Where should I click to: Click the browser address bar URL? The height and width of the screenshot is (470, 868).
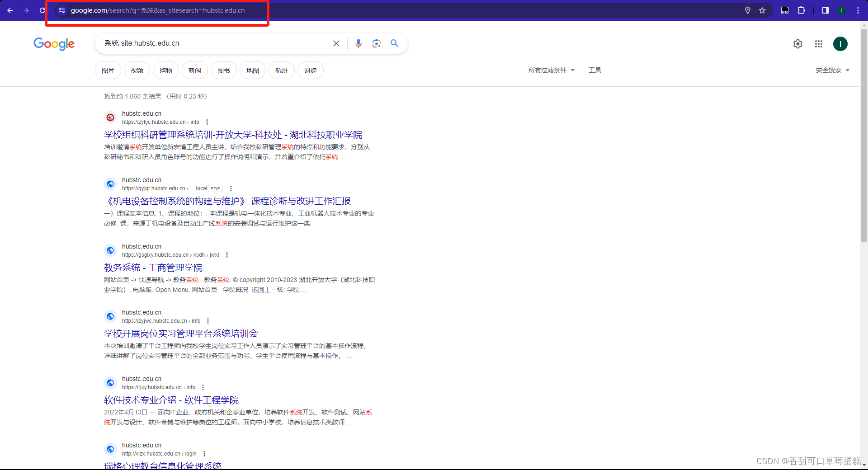158,10
